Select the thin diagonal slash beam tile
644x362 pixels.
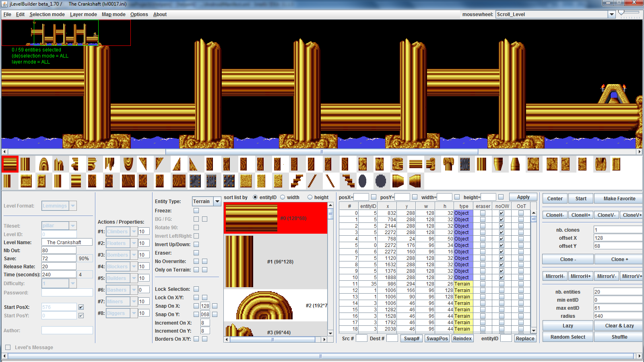312,181
